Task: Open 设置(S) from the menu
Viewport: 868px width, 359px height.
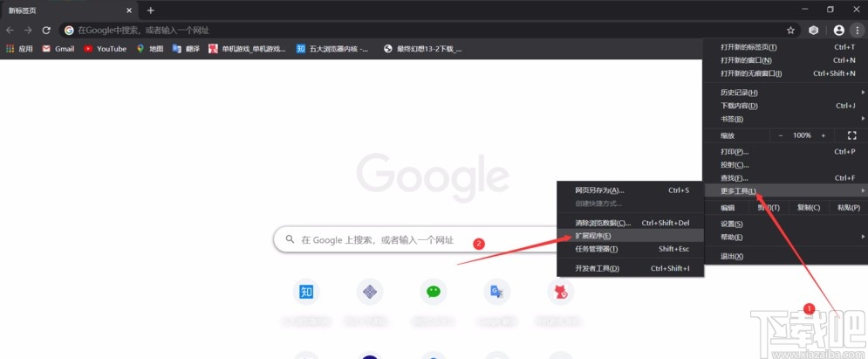Action: click(x=784, y=224)
